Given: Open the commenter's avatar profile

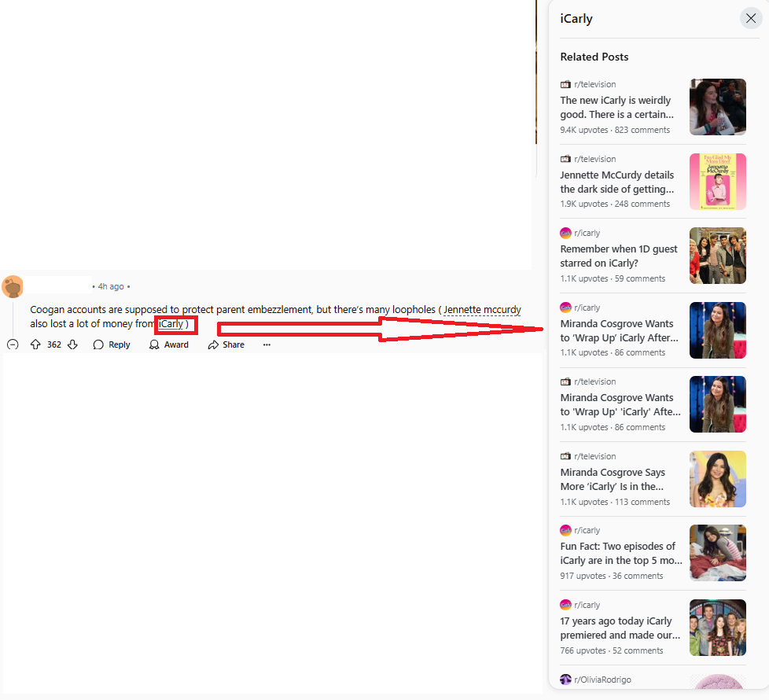Looking at the screenshot, I should [x=13, y=286].
